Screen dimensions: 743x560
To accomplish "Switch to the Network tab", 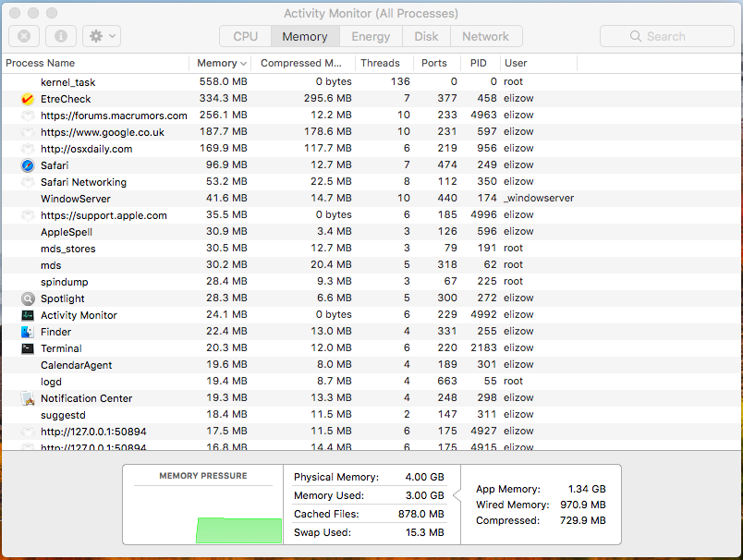I will (486, 36).
